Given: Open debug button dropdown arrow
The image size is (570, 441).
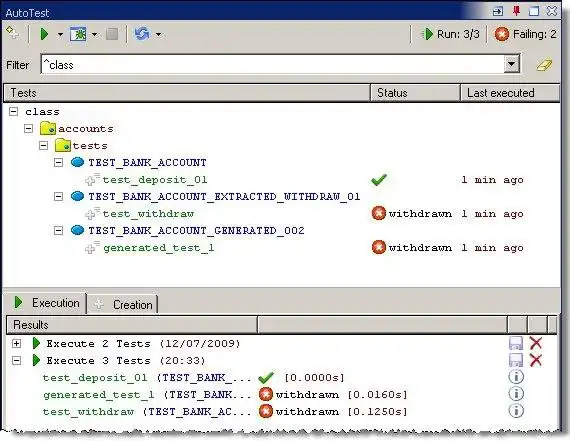Looking at the screenshot, I should click(x=94, y=35).
